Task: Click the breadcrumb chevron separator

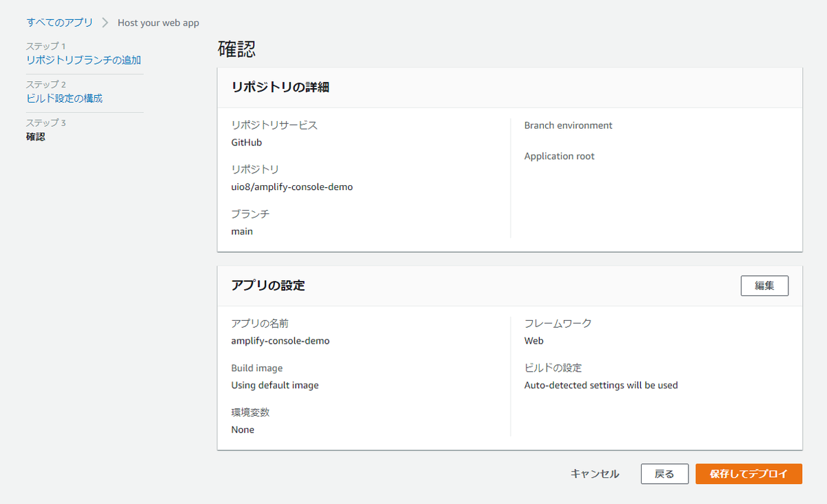Action: pos(105,23)
